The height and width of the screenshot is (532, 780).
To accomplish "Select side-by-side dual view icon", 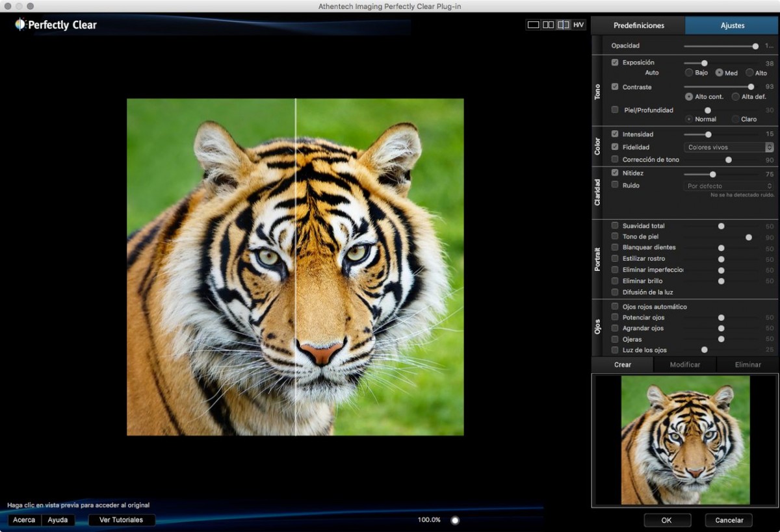I will (x=549, y=25).
